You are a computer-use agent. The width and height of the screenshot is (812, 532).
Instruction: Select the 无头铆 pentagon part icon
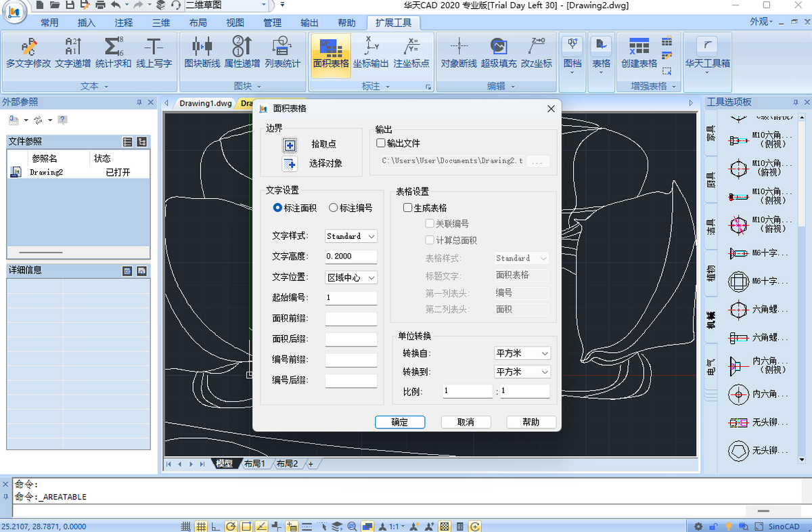[738, 451]
